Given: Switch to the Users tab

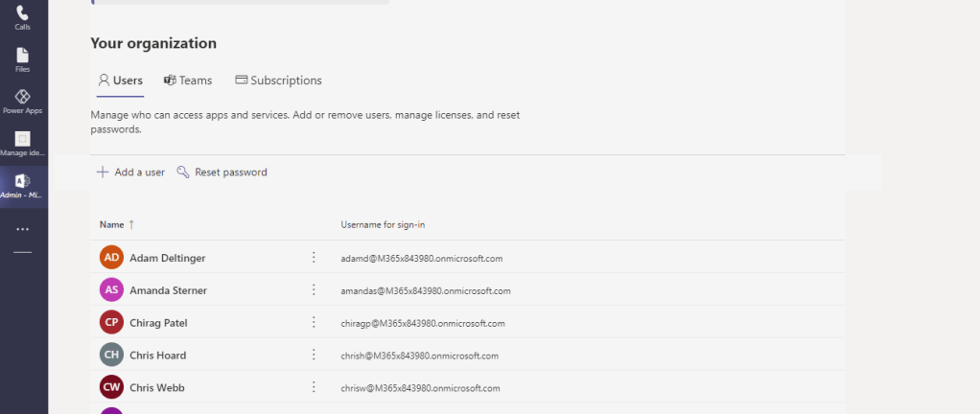Looking at the screenshot, I should (120, 80).
